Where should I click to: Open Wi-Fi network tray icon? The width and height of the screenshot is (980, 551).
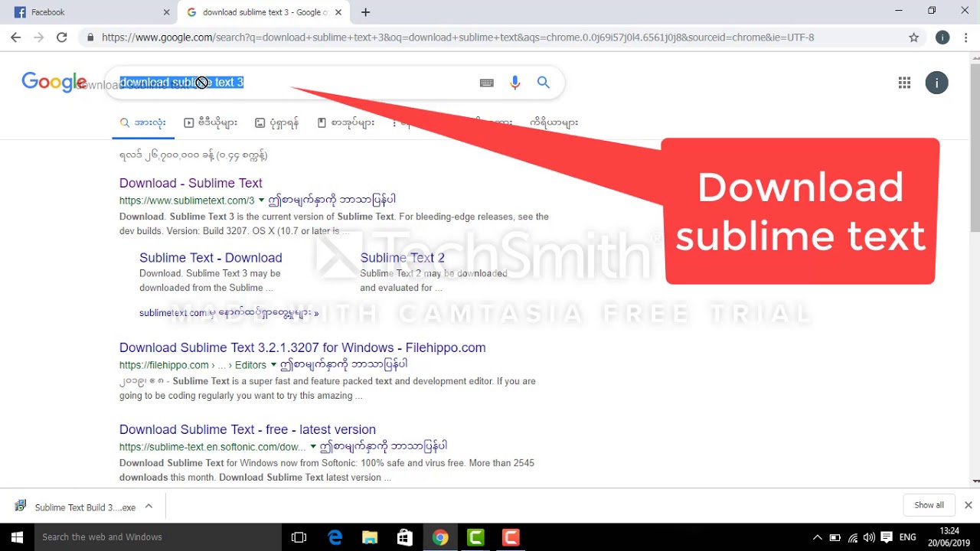(x=852, y=537)
